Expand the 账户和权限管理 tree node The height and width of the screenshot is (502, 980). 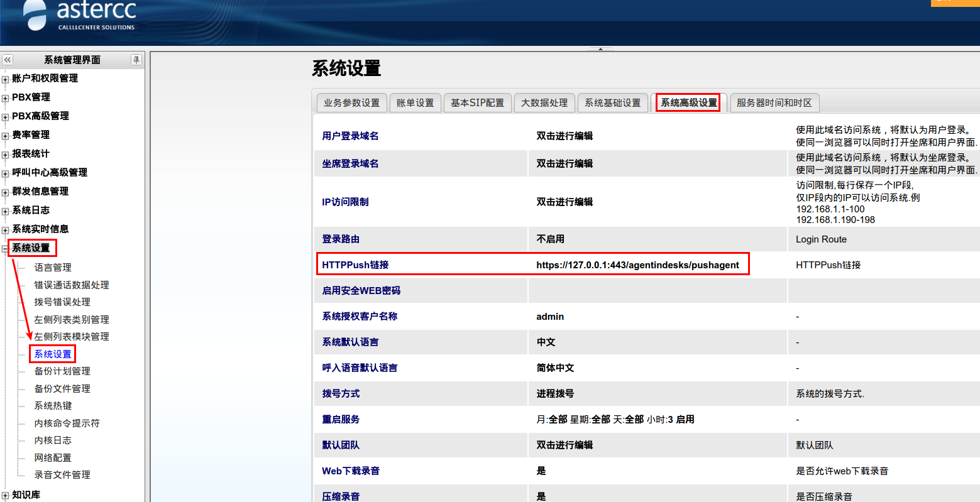pos(5,79)
